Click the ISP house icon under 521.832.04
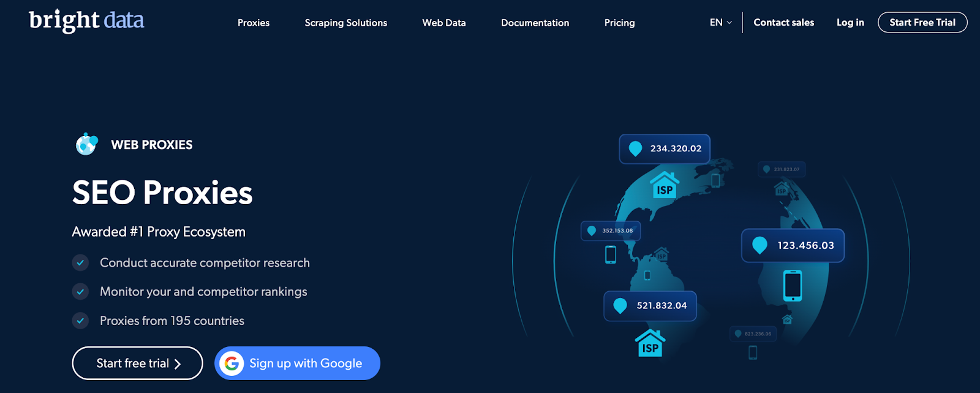The image size is (980, 393). [x=650, y=343]
